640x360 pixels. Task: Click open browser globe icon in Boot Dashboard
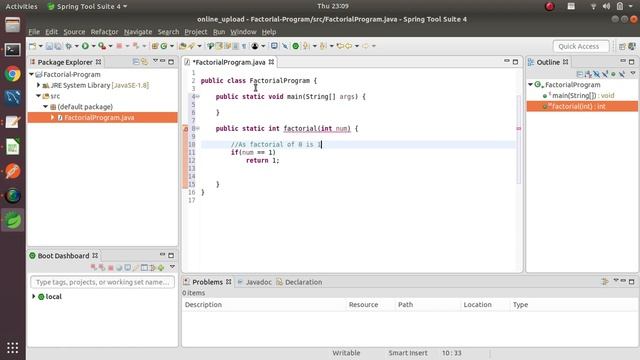[119, 268]
